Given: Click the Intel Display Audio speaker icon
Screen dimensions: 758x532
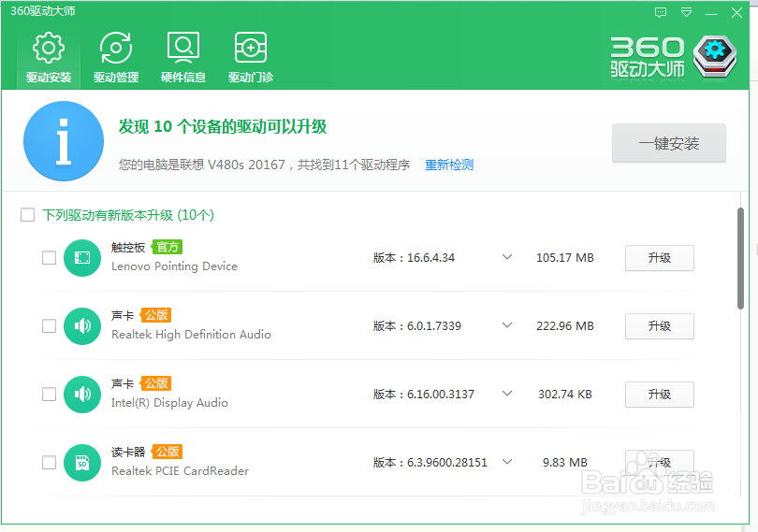Looking at the screenshot, I should pyautogui.click(x=82, y=395).
